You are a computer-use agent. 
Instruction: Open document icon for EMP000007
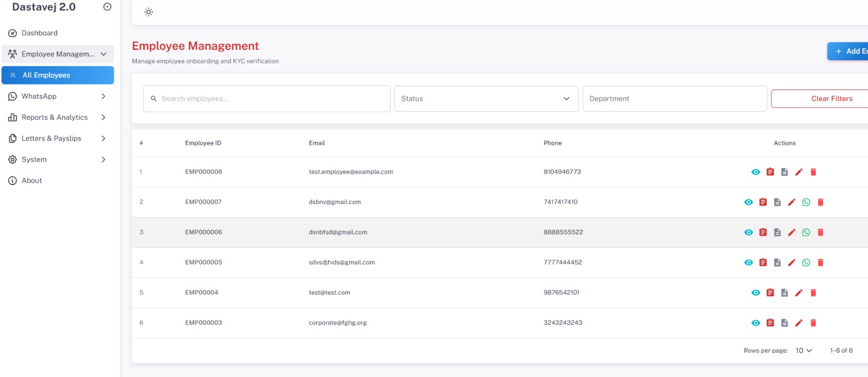[777, 202]
